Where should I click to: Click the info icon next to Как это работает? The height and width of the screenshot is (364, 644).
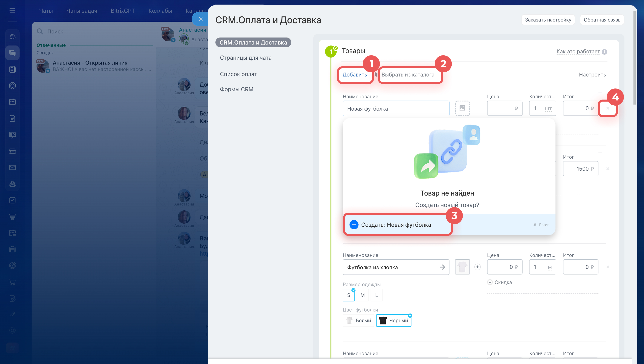coord(604,52)
